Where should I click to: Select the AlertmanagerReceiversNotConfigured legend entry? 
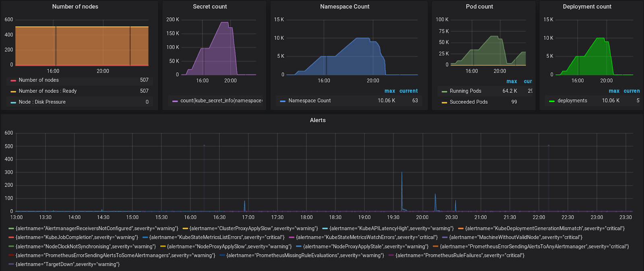click(97, 228)
